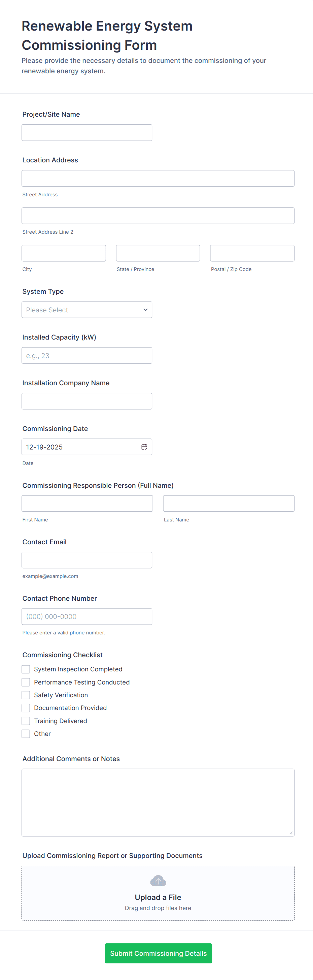313x980 pixels.
Task: Click Submit Commissioning Details
Action: 158,953
